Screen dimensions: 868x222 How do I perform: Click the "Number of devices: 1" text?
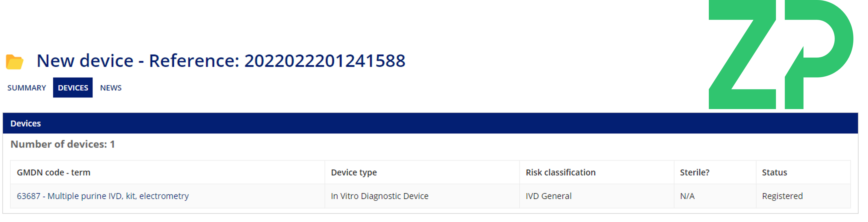[63, 144]
